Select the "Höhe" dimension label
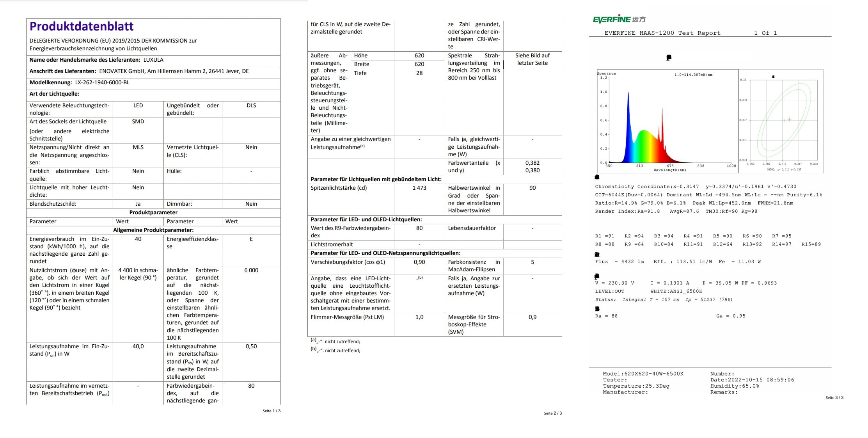 tap(361, 55)
